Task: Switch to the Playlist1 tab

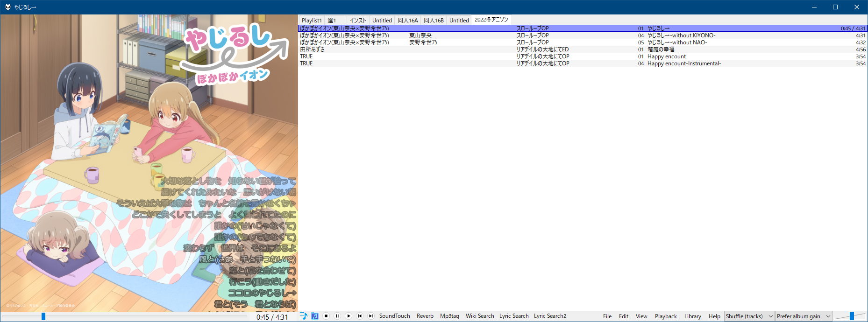Action: tap(312, 20)
